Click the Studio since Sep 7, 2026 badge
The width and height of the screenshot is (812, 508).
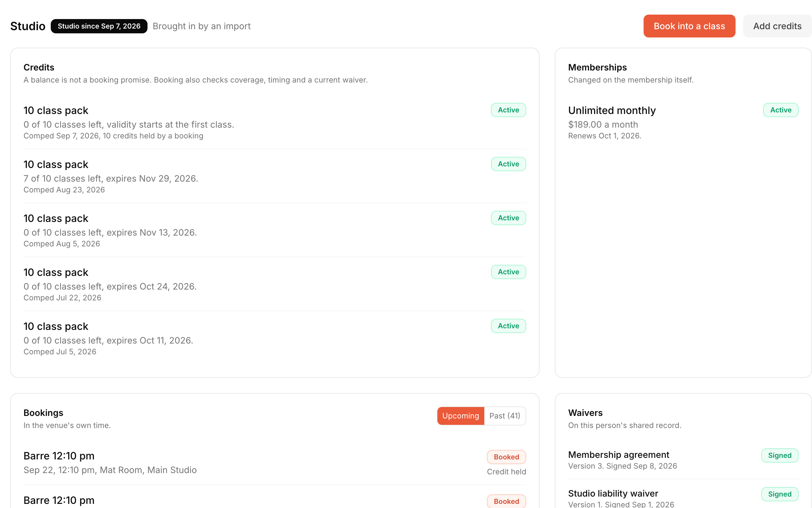99,26
